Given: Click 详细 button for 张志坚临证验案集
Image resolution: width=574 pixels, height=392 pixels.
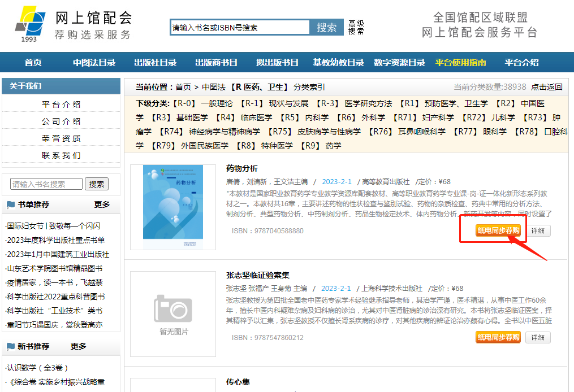Looking at the screenshot, I should click(538, 338).
